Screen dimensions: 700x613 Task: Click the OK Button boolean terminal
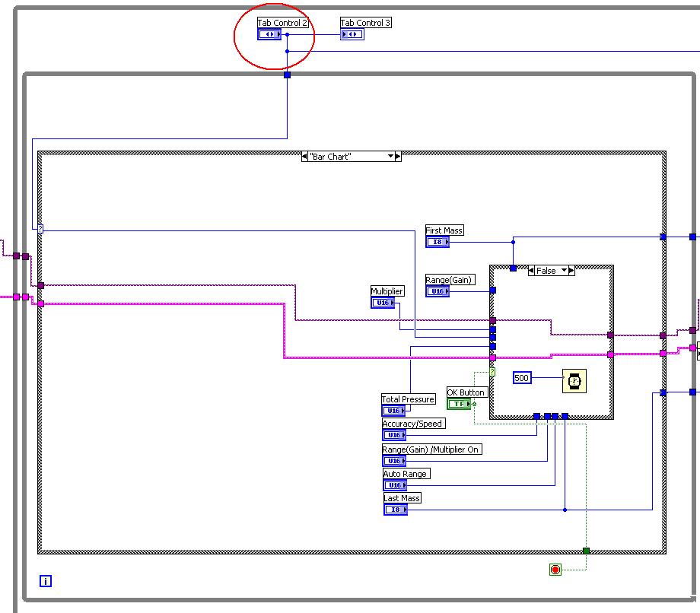click(x=459, y=404)
